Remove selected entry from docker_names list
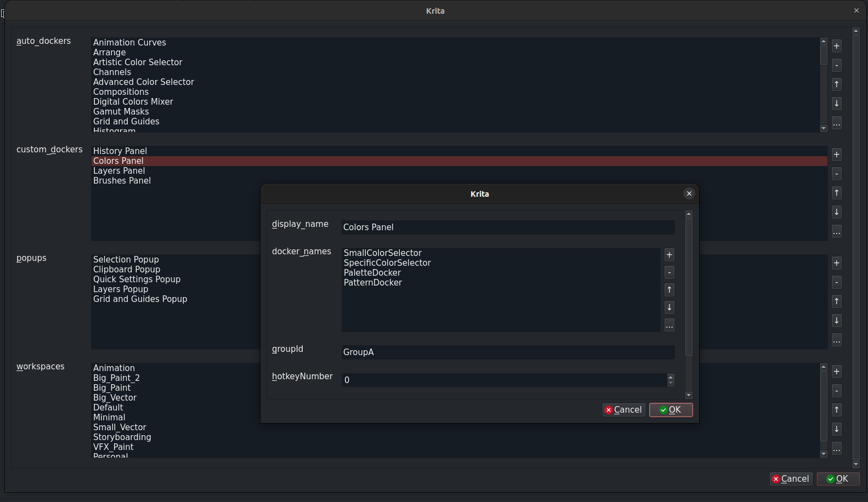This screenshot has height=502, width=868. click(x=669, y=272)
